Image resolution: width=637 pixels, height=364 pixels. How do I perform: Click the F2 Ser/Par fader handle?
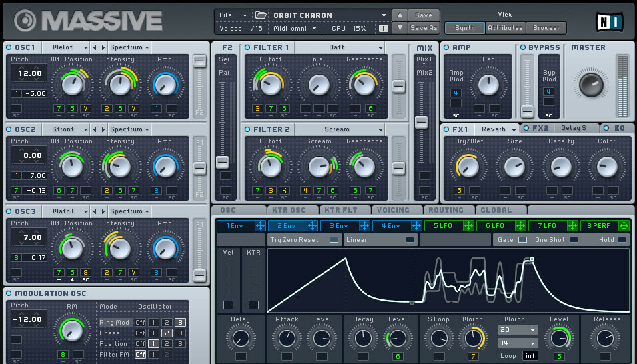click(x=222, y=162)
